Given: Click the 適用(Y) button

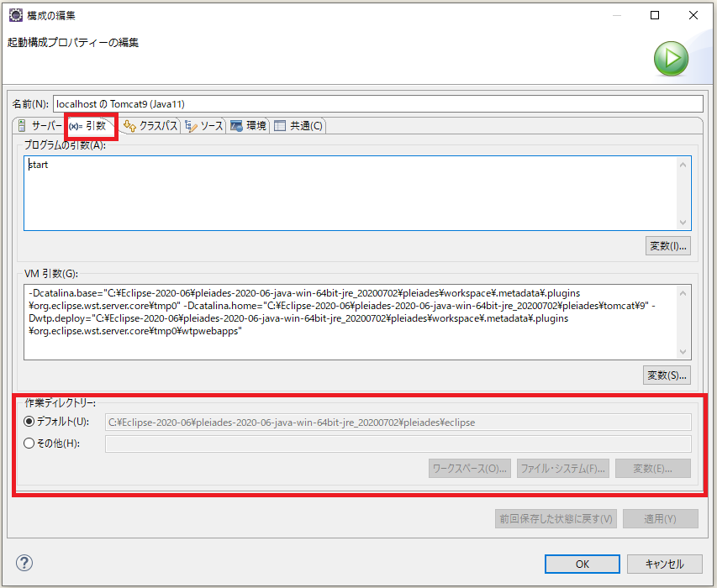Looking at the screenshot, I should (x=661, y=518).
